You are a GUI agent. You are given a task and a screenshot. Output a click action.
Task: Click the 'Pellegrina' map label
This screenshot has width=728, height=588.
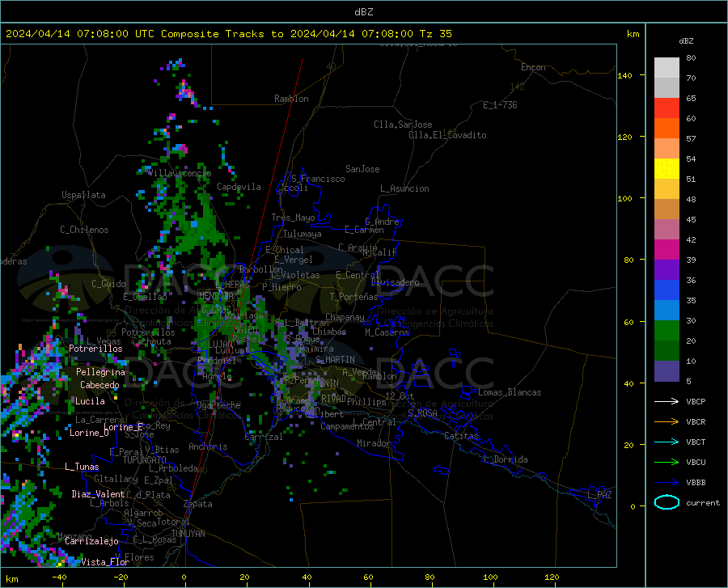click(x=101, y=372)
